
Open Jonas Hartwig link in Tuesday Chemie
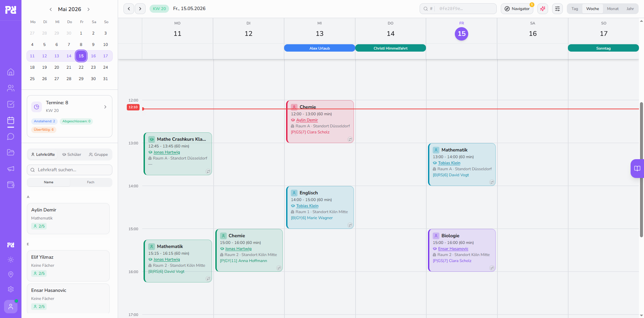coord(238,249)
